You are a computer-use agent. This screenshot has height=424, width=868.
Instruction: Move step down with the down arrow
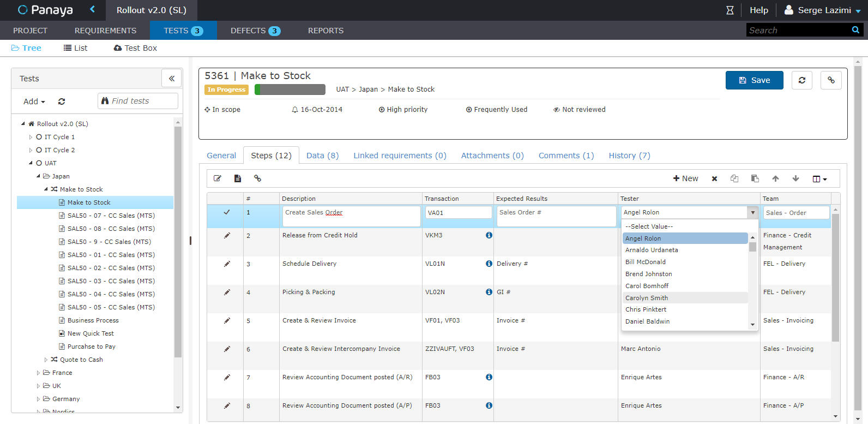[795, 178]
